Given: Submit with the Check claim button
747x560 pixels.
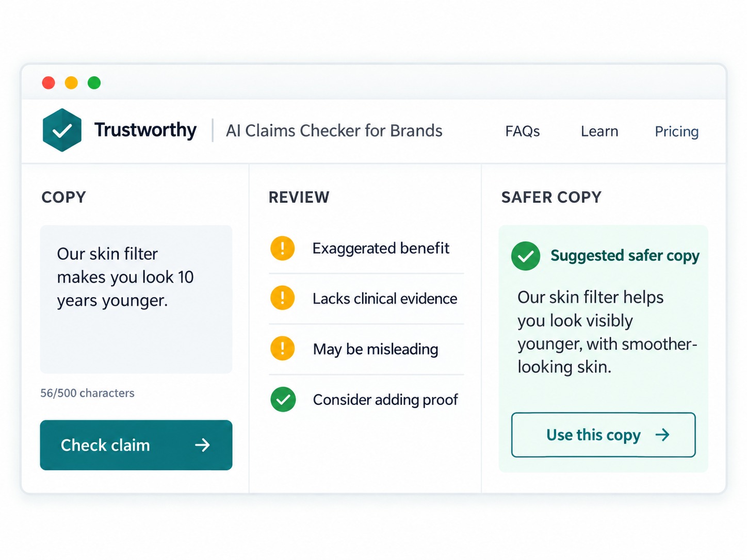Looking at the screenshot, I should click(x=136, y=445).
